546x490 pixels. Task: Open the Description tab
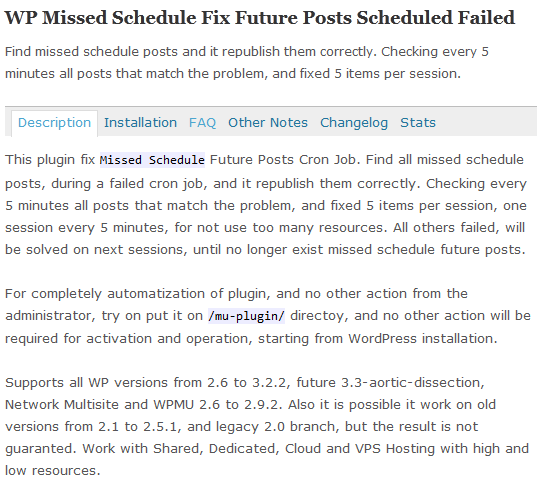pyautogui.click(x=54, y=123)
